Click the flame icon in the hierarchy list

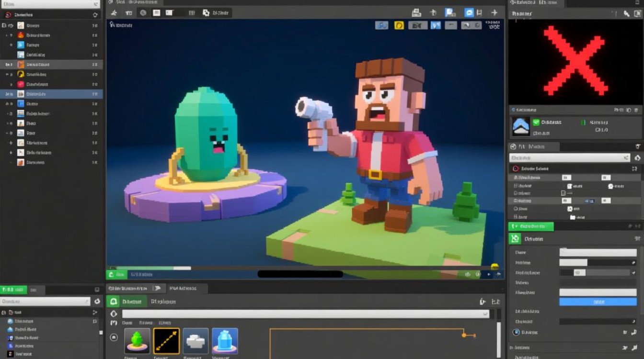coord(21,35)
